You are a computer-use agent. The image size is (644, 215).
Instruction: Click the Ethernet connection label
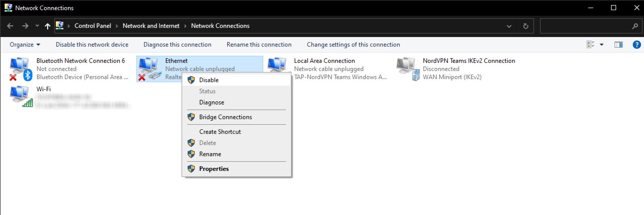(x=176, y=61)
